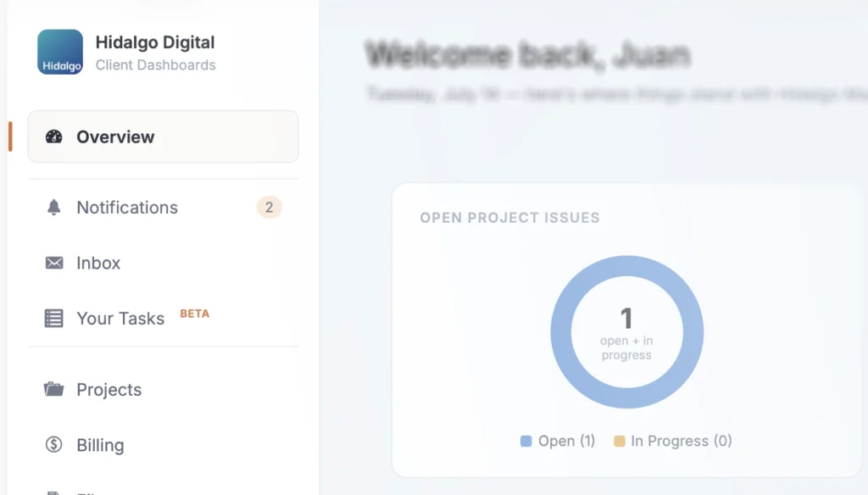The height and width of the screenshot is (495, 868).
Task: Click the Open (1) legend label
Action: tap(567, 441)
